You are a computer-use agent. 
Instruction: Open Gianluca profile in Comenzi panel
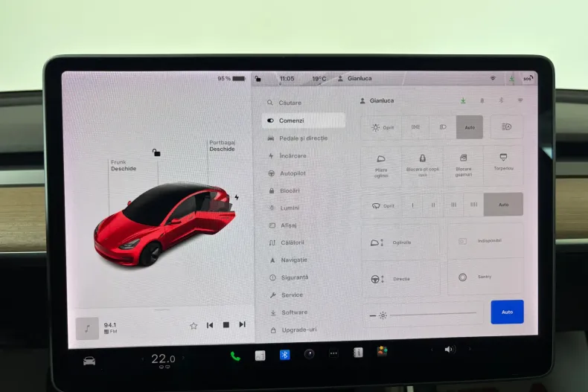(x=377, y=101)
